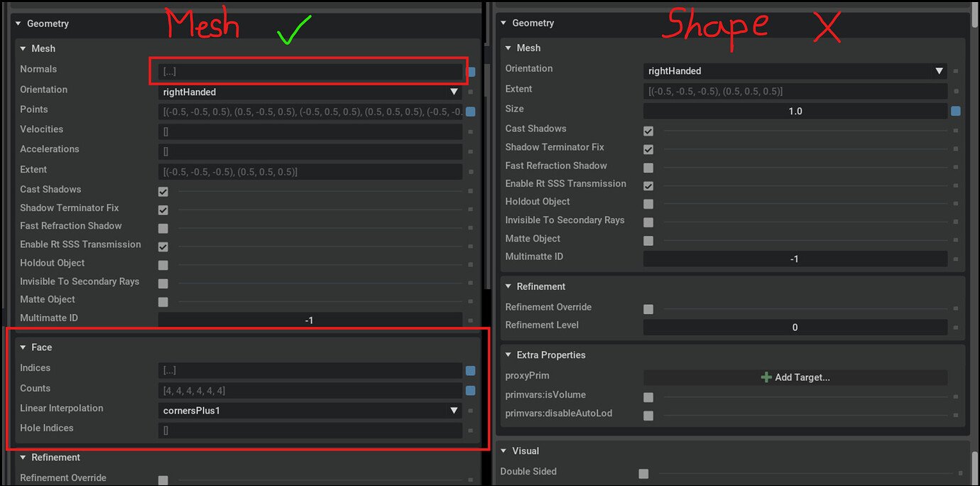Collapse the Face section
Screen dimensions: 980x486
click(23, 347)
